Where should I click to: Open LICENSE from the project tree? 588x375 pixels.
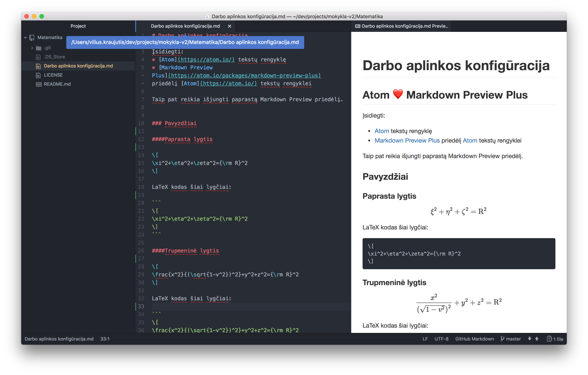[53, 75]
